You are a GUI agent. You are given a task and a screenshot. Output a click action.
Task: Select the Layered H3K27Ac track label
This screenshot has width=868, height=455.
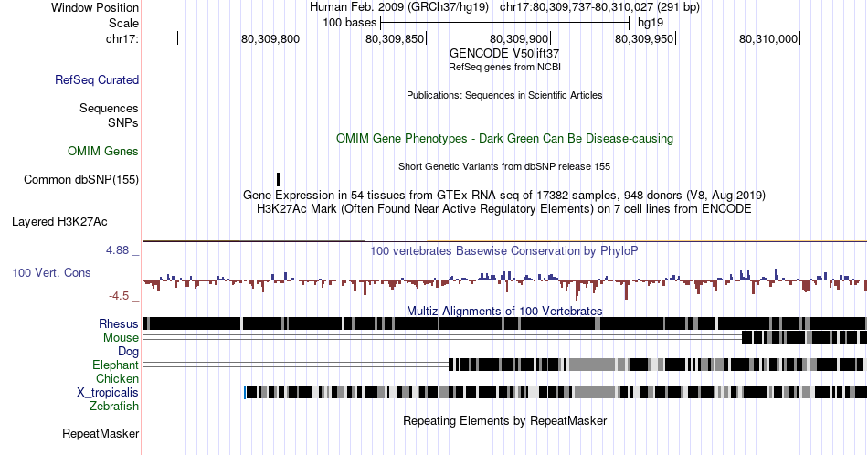[x=59, y=221]
